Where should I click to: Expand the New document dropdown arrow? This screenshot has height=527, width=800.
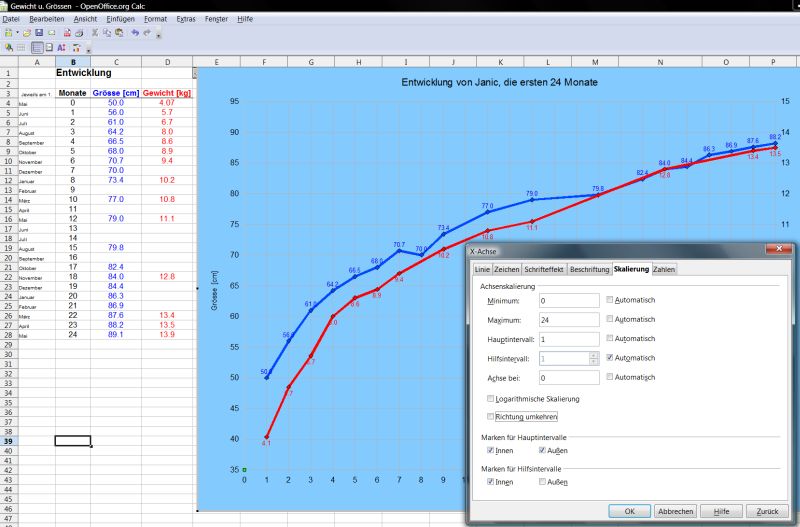[17, 33]
